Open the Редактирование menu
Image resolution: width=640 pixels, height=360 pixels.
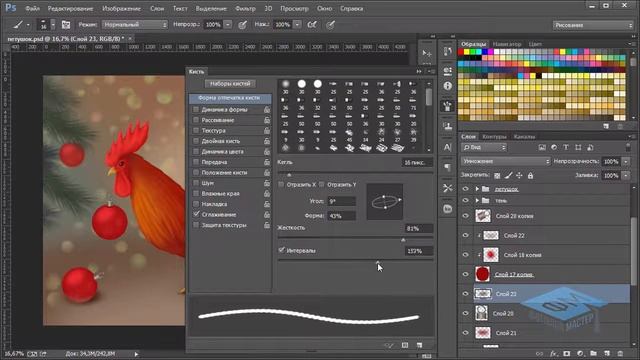point(70,9)
